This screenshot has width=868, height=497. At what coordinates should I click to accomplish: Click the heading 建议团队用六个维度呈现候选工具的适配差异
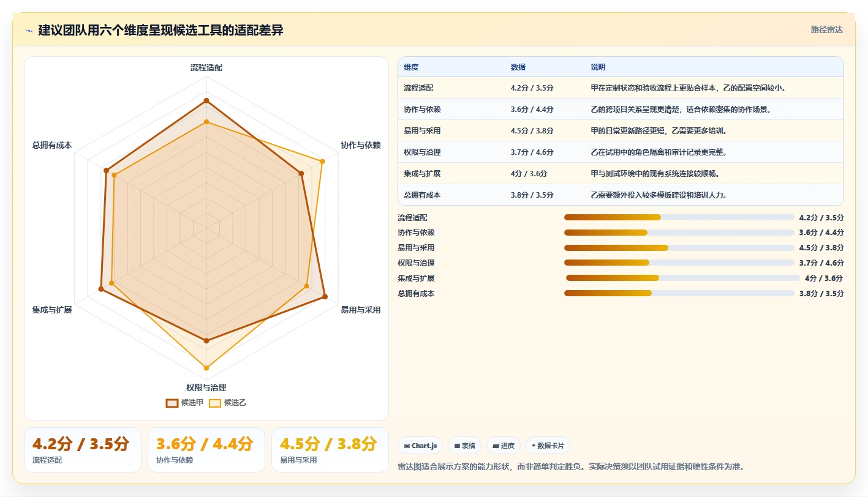point(160,31)
